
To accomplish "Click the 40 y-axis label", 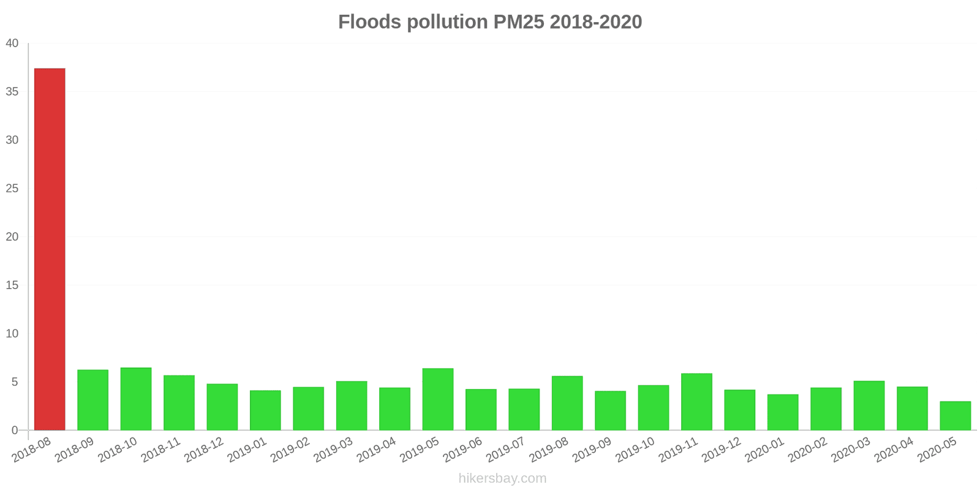I will [12, 43].
